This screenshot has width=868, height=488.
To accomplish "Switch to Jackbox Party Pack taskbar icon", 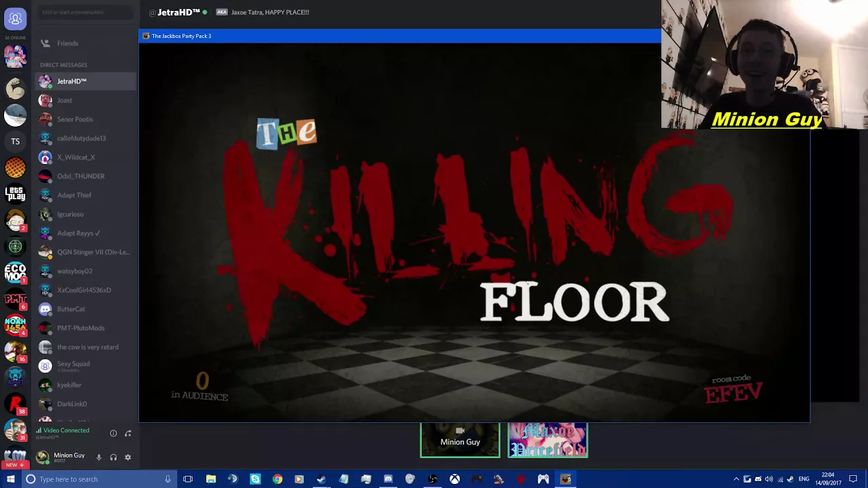I will (566, 479).
